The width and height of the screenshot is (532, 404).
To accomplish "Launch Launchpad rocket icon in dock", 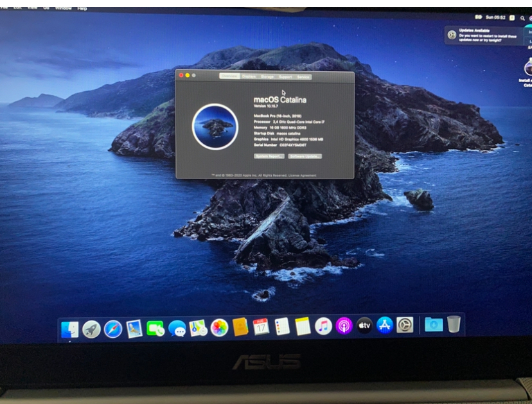I will point(91,329).
